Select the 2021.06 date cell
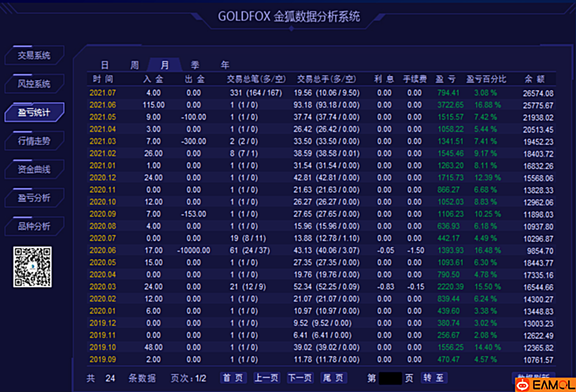 point(102,105)
